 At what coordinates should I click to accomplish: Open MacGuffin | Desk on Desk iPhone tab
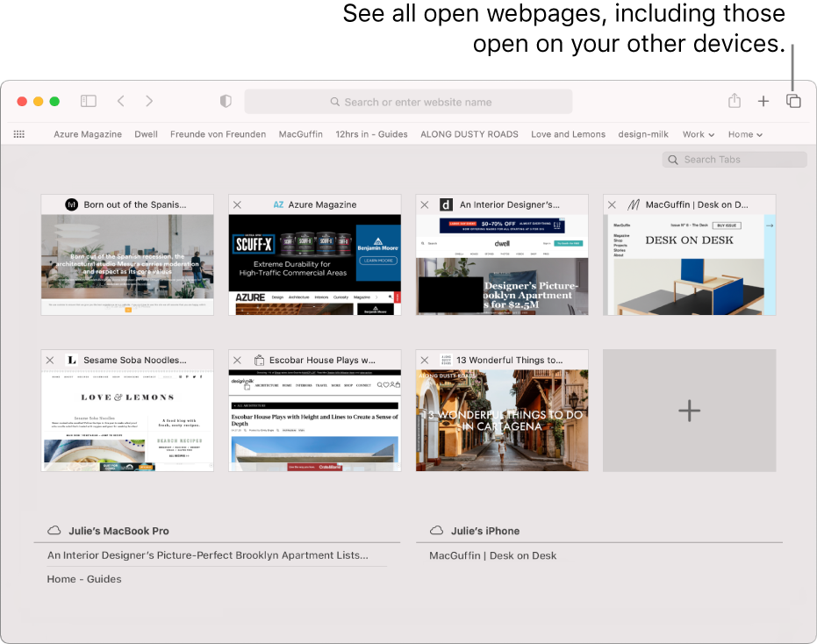pos(493,555)
